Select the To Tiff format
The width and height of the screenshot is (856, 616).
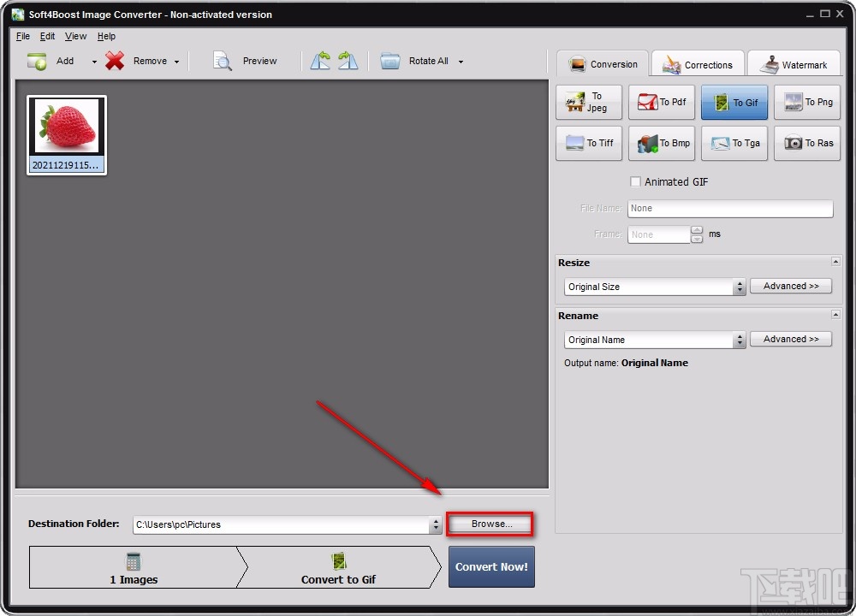click(x=589, y=143)
